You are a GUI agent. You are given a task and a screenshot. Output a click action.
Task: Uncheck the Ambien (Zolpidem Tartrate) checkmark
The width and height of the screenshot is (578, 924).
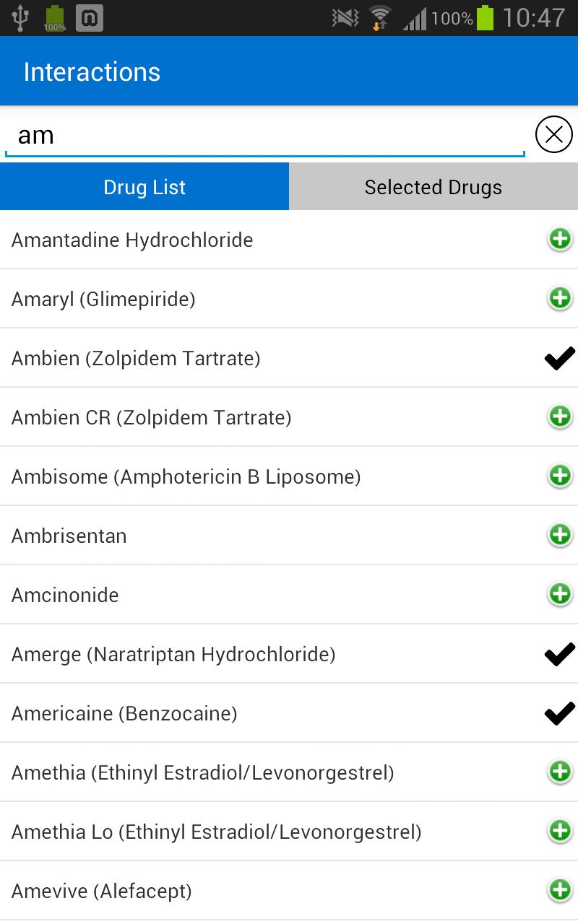pos(560,358)
